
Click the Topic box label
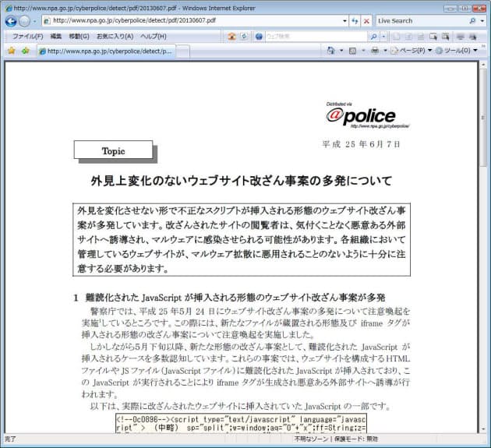[x=113, y=150]
